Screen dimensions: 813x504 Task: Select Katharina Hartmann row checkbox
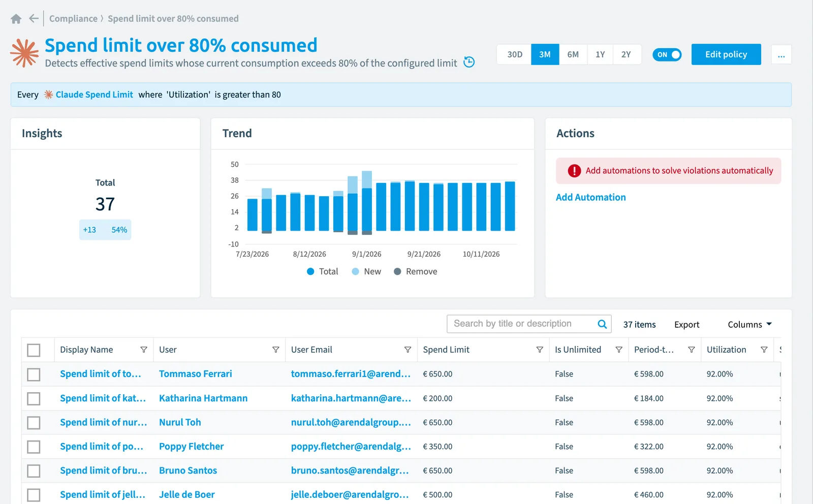tap(34, 399)
